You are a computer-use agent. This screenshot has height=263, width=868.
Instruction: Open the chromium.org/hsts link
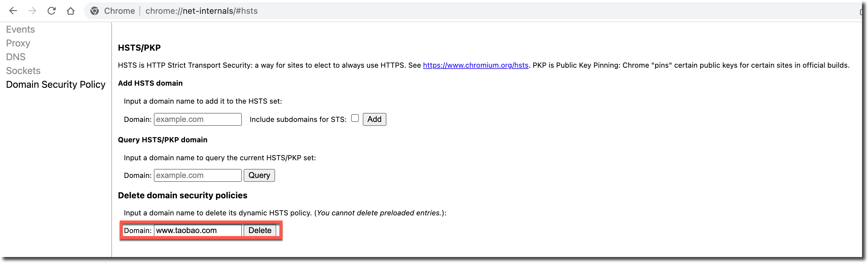[x=475, y=65]
